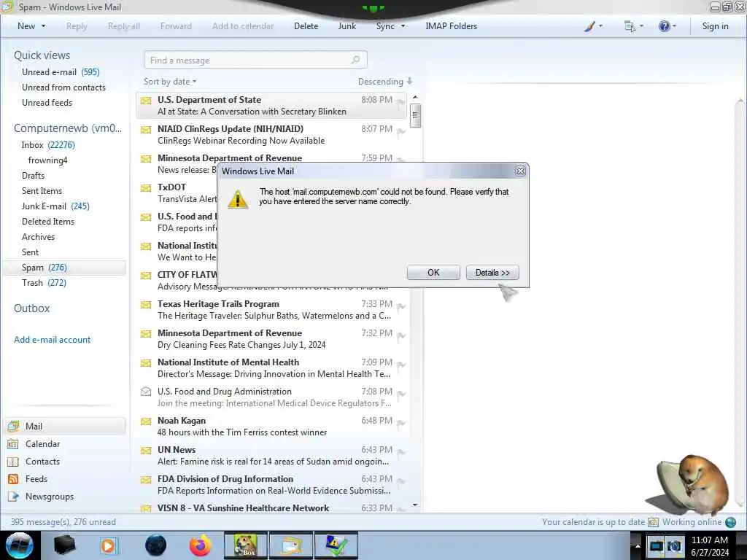This screenshot has width=747, height=560.
Task: Click the Mail view icon
Action: coord(13,426)
